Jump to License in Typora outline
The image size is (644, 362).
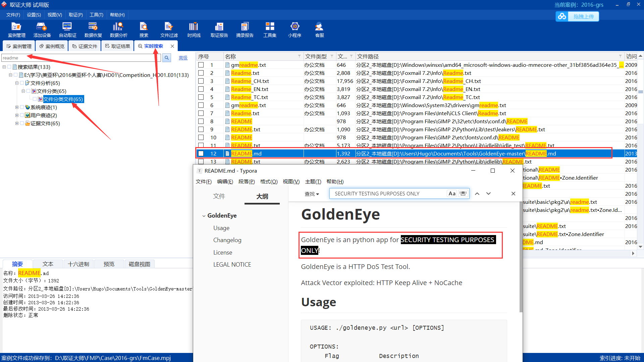coord(223,253)
